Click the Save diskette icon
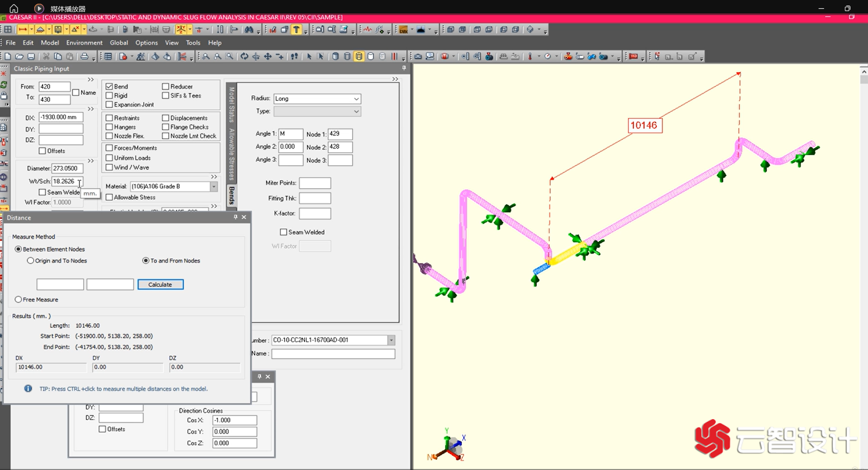868x470 pixels. [31, 56]
